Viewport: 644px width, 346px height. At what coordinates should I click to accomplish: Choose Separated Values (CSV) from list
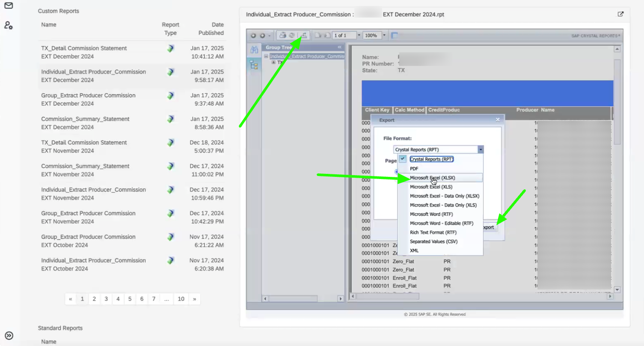tap(433, 242)
